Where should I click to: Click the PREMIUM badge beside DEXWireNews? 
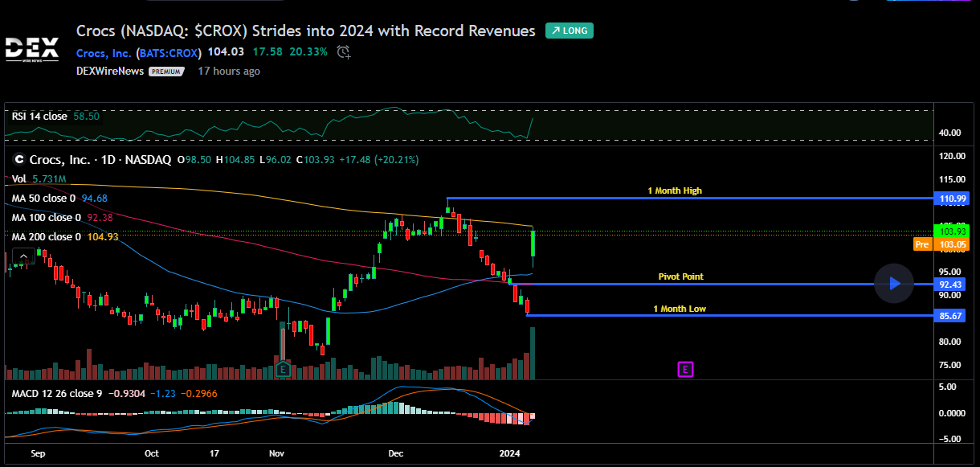click(166, 72)
